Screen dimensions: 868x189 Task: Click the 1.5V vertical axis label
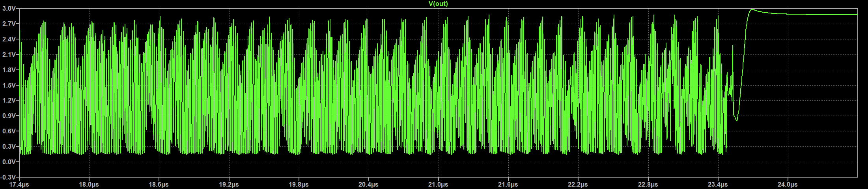pyautogui.click(x=9, y=85)
